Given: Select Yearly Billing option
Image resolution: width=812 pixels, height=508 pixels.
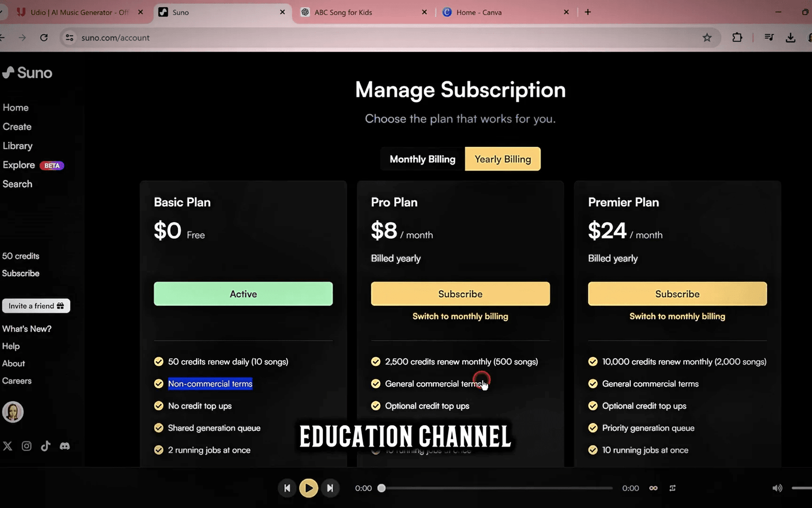Looking at the screenshot, I should pyautogui.click(x=502, y=159).
